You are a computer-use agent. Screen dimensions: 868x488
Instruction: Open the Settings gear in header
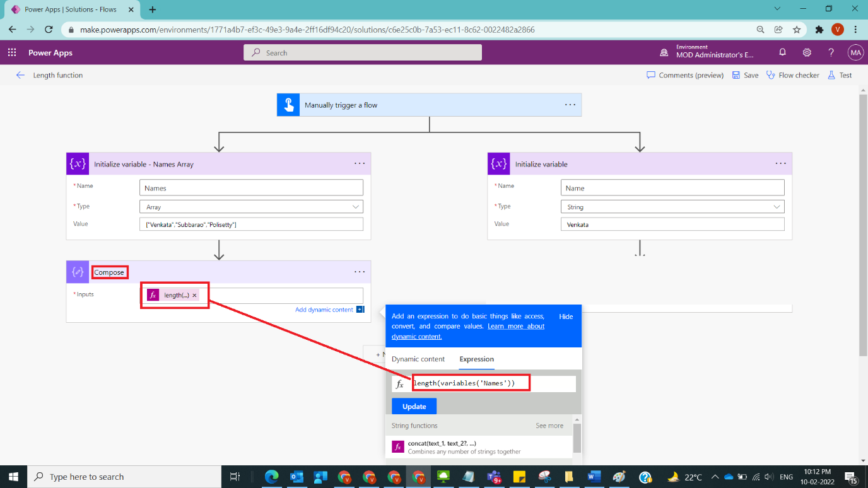pyautogui.click(x=807, y=53)
